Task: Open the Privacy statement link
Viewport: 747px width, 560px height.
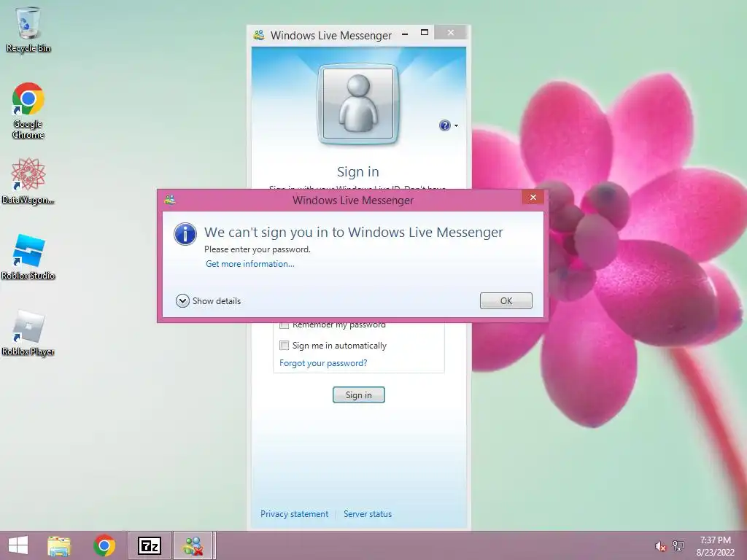Action: click(x=294, y=514)
